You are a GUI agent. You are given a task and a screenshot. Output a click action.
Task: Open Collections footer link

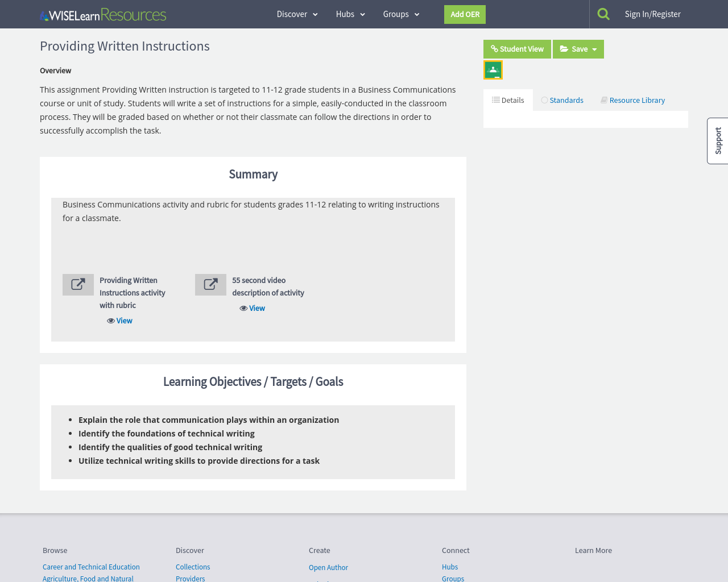coord(193,567)
